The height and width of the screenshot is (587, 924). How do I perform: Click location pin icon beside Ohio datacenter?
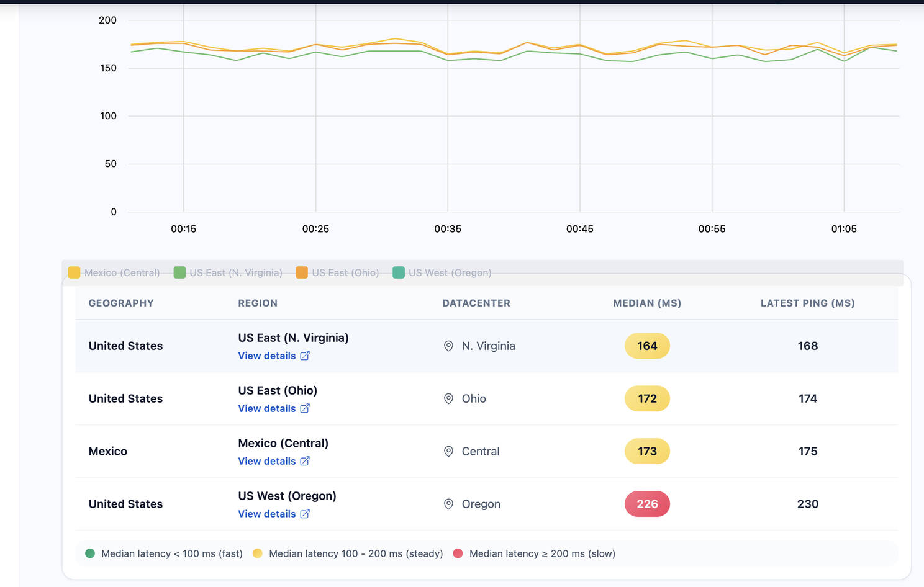[x=448, y=399]
